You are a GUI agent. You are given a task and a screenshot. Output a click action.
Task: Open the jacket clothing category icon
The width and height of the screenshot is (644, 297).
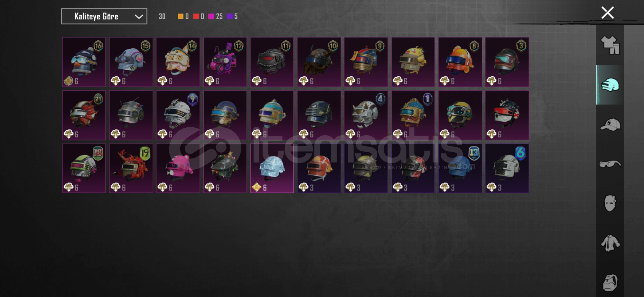(x=610, y=243)
